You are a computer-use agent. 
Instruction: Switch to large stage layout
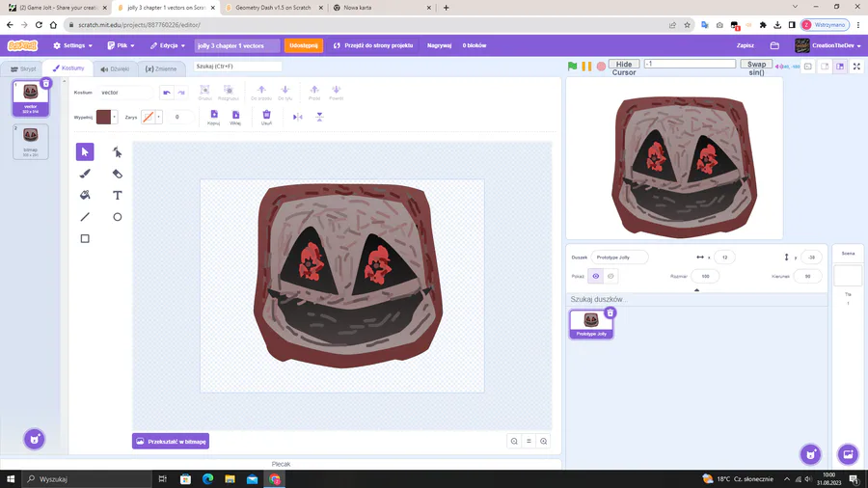click(840, 67)
